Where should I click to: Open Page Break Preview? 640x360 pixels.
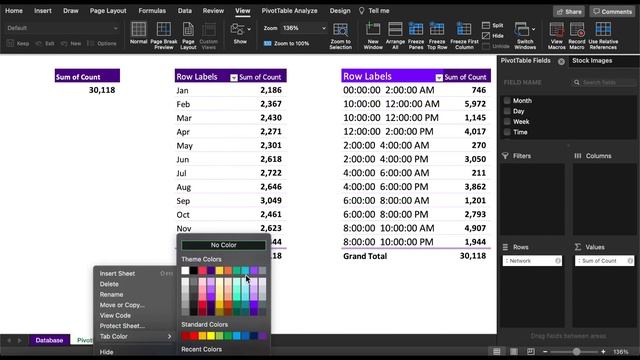click(164, 36)
